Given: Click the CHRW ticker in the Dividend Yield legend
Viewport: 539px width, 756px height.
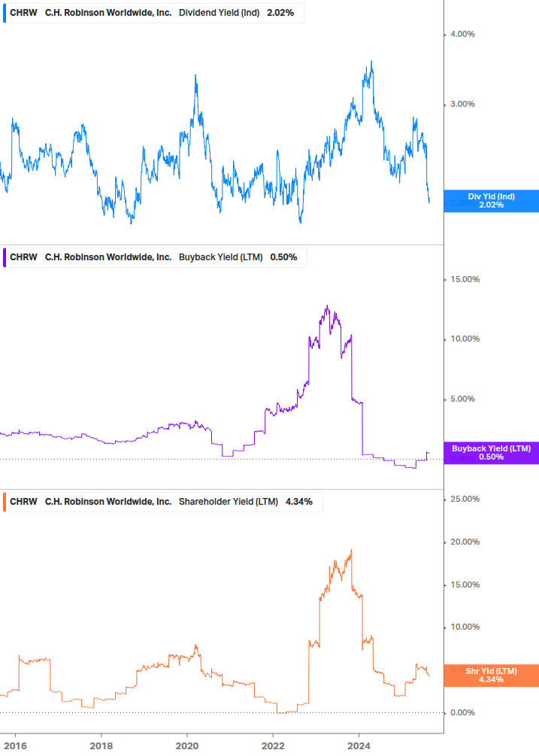Looking at the screenshot, I should pyautogui.click(x=23, y=13).
